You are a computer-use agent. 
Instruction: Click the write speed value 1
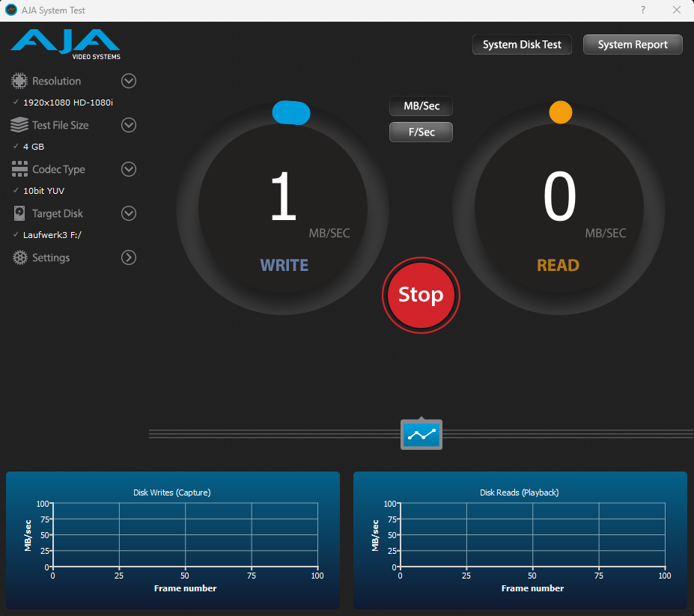click(x=283, y=197)
